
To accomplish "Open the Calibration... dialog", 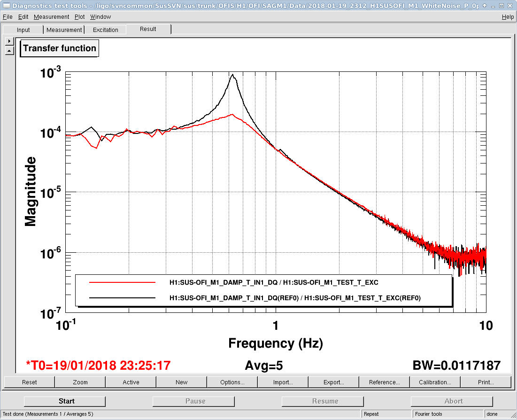I will [x=435, y=382].
